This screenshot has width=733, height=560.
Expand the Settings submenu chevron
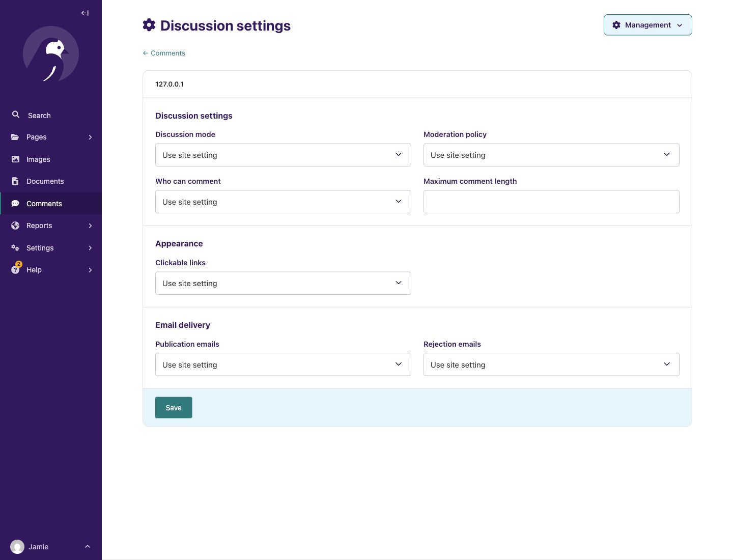click(90, 248)
